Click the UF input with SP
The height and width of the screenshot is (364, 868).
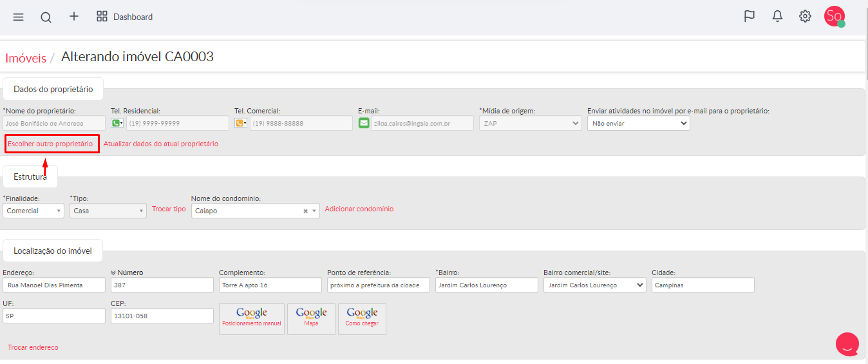pyautogui.click(x=54, y=316)
